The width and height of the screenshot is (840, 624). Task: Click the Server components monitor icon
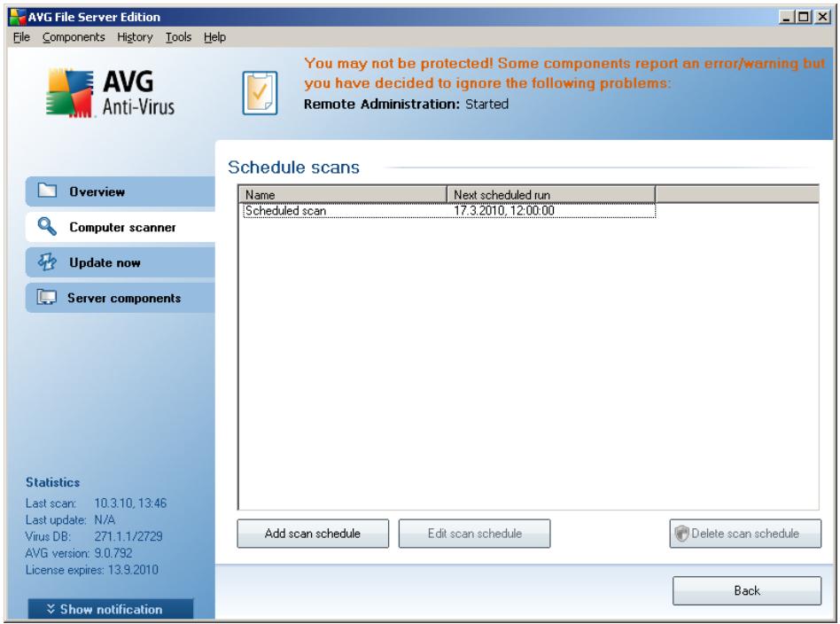point(47,297)
